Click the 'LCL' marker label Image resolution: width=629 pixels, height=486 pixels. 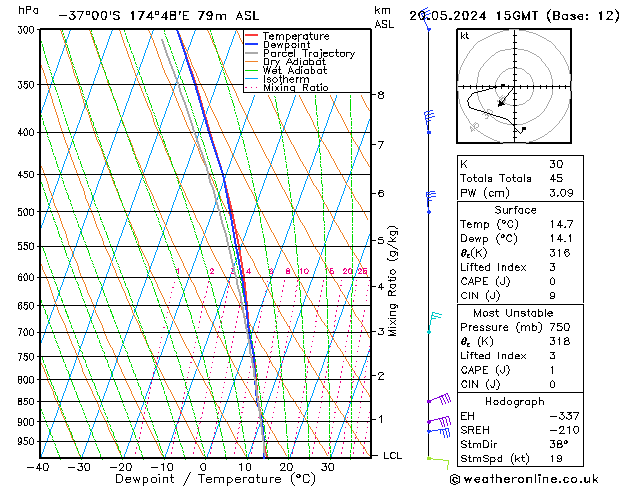point(392,456)
